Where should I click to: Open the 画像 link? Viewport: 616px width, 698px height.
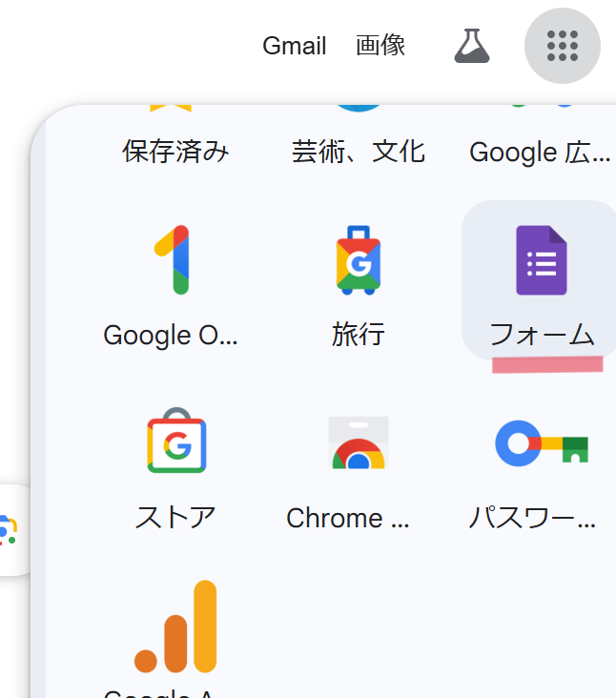point(380,46)
